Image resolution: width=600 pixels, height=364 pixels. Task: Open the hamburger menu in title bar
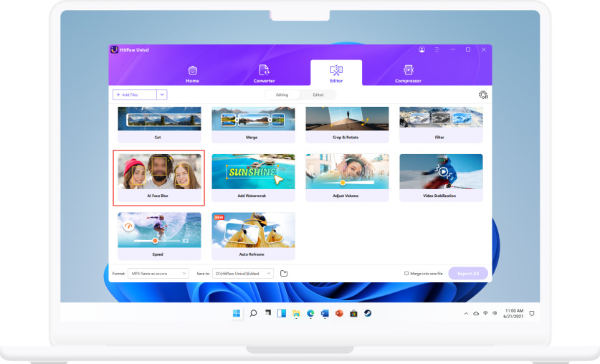(437, 50)
